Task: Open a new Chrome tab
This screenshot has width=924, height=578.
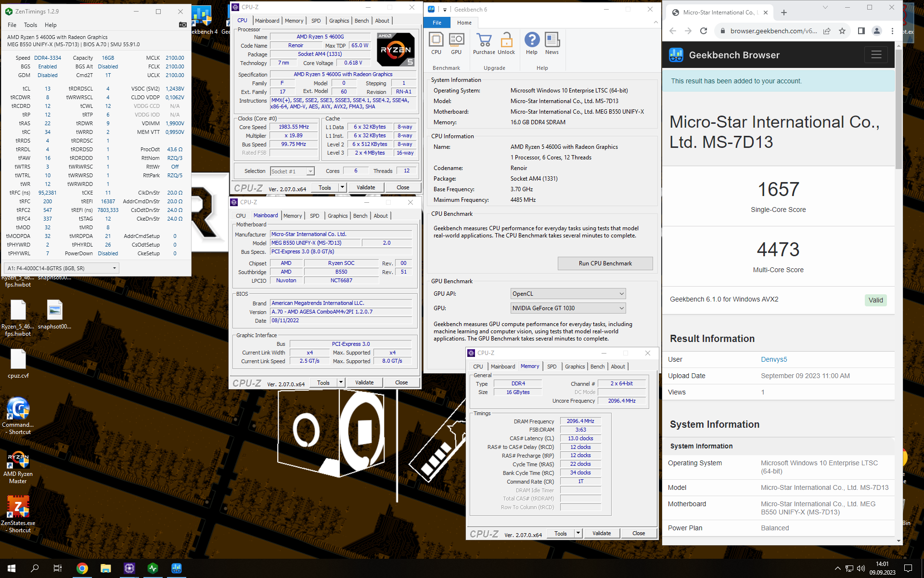Action: (784, 13)
